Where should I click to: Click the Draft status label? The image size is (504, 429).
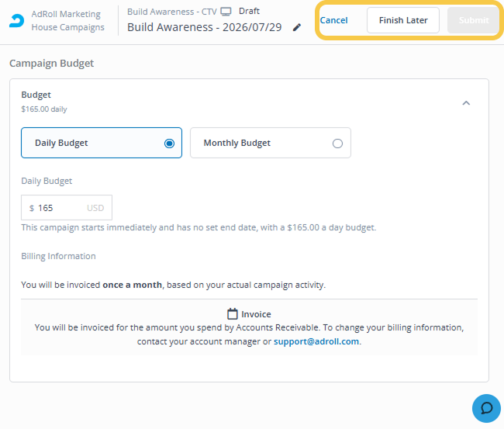(x=249, y=12)
